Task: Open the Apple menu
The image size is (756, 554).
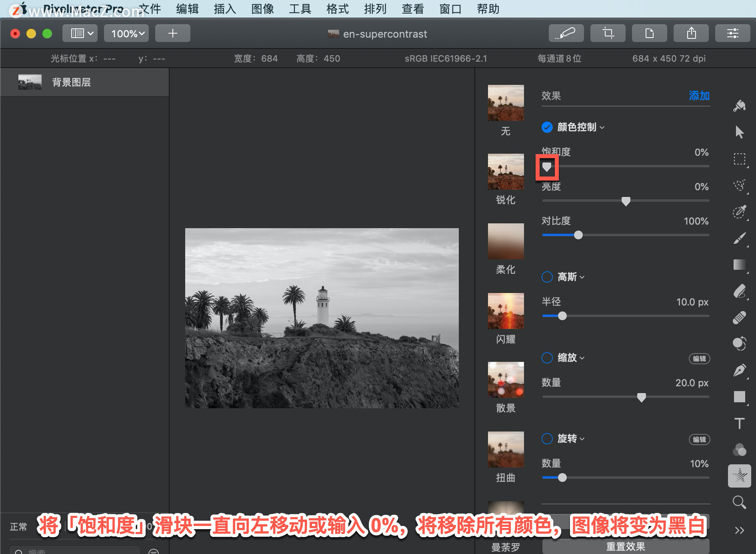Action: pyautogui.click(x=23, y=8)
